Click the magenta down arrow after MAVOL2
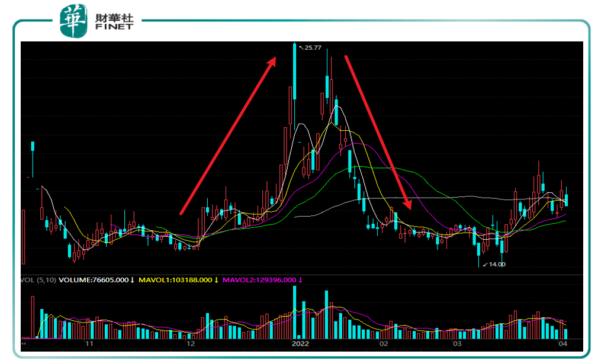Screen dimensions: 598x364 point(300,280)
